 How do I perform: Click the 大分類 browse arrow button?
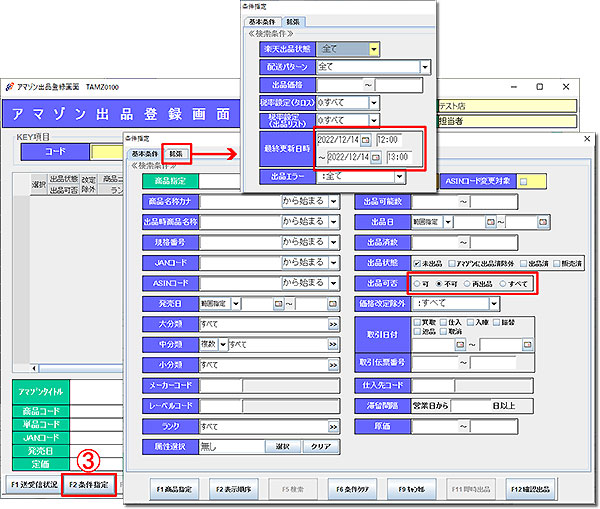[332, 324]
